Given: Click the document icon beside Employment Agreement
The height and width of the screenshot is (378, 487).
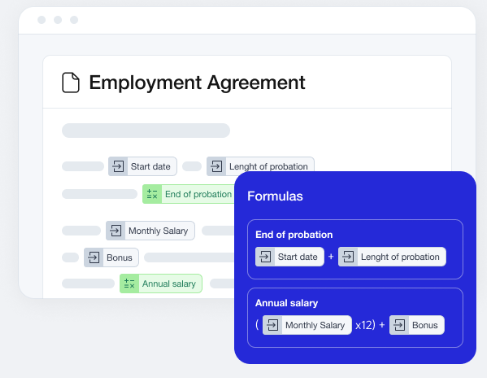Looking at the screenshot, I should coord(71,82).
